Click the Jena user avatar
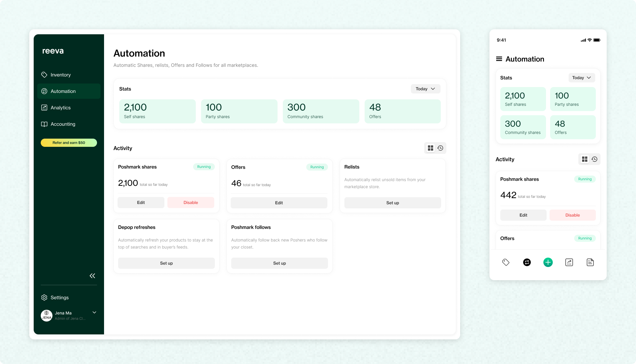Image resolution: width=636 pixels, height=364 pixels. [x=47, y=316]
